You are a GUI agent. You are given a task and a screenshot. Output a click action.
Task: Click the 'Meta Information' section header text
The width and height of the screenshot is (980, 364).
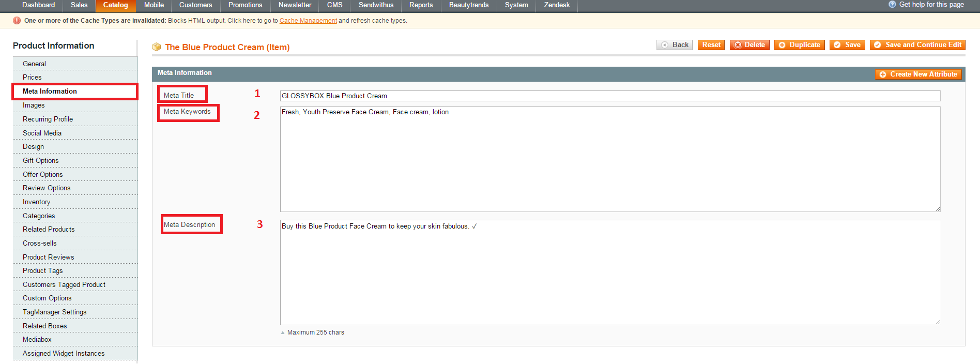(185, 73)
